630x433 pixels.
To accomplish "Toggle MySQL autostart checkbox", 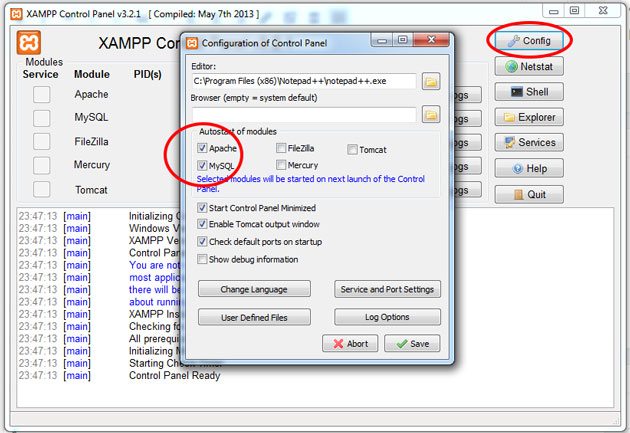I will tap(202, 165).
